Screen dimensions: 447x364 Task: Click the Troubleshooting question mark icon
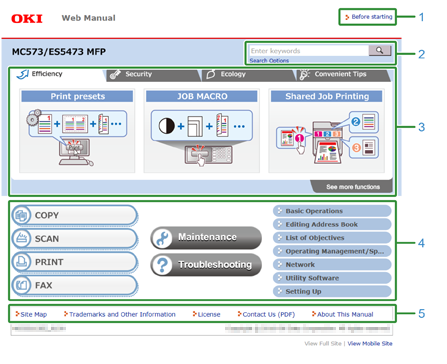[162, 265]
